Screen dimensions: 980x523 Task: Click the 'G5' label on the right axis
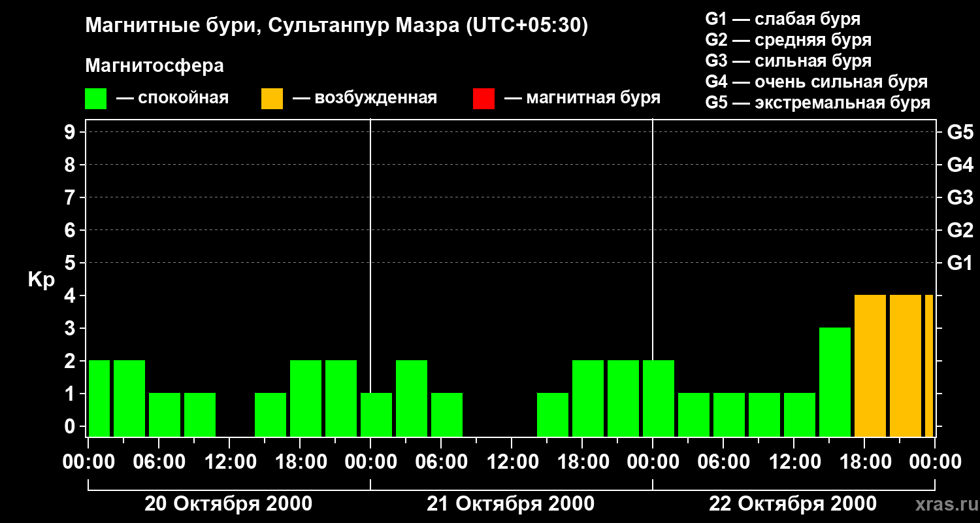(x=960, y=133)
